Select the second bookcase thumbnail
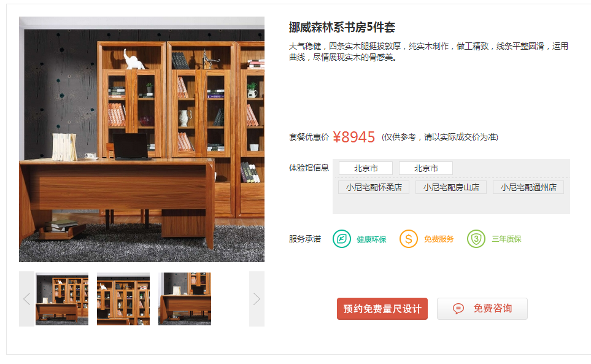 click(x=123, y=299)
